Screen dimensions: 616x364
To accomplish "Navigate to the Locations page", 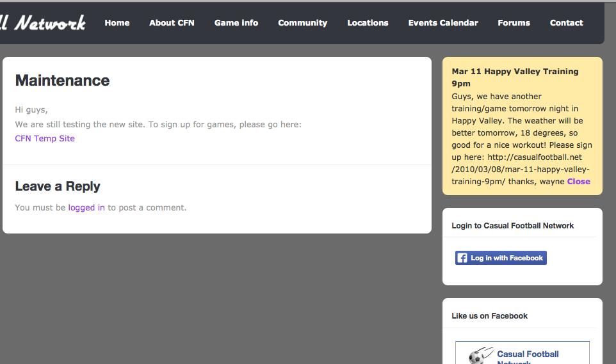I will coord(368,23).
